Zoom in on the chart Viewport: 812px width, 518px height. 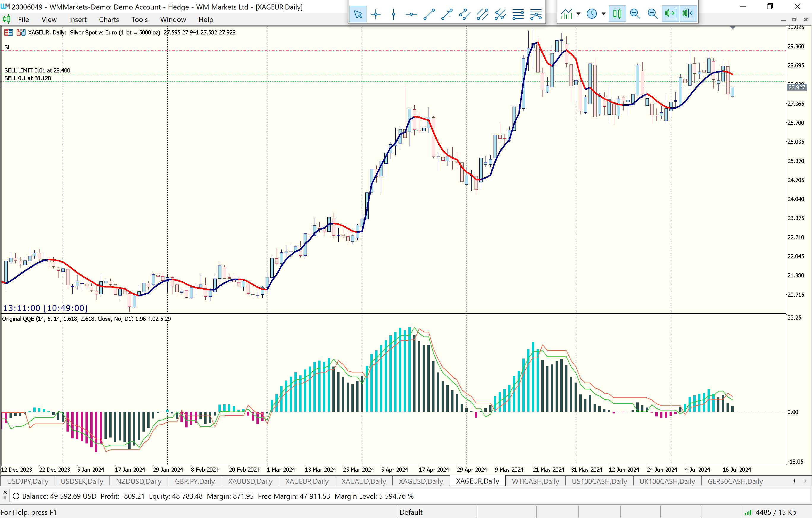635,13
